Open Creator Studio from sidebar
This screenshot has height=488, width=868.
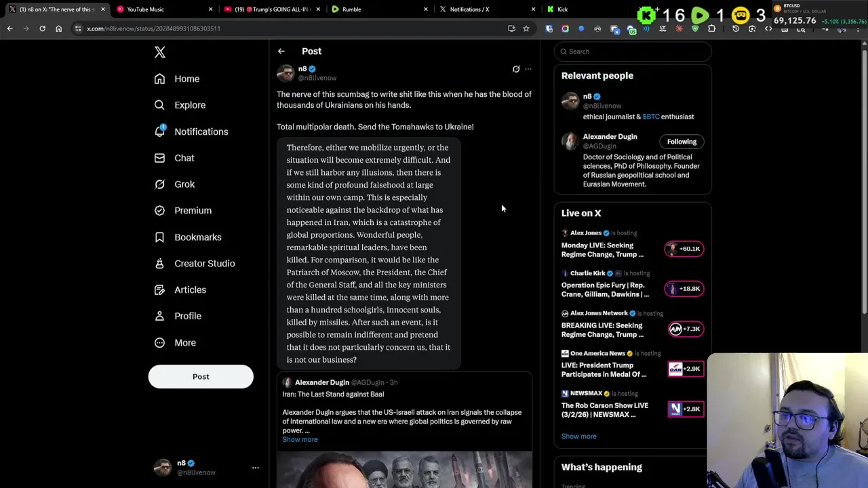click(195, 264)
